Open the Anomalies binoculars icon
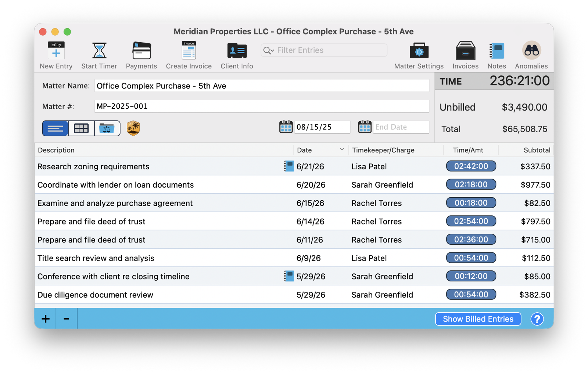 click(x=531, y=55)
